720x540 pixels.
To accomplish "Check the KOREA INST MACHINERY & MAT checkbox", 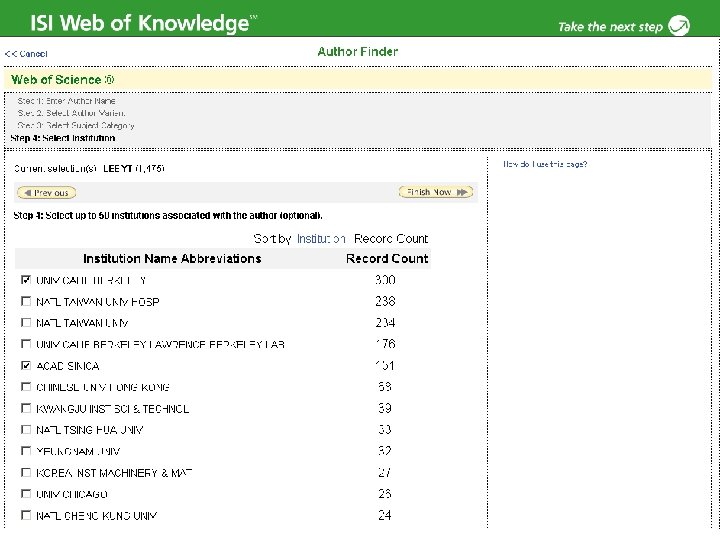I will (26, 472).
